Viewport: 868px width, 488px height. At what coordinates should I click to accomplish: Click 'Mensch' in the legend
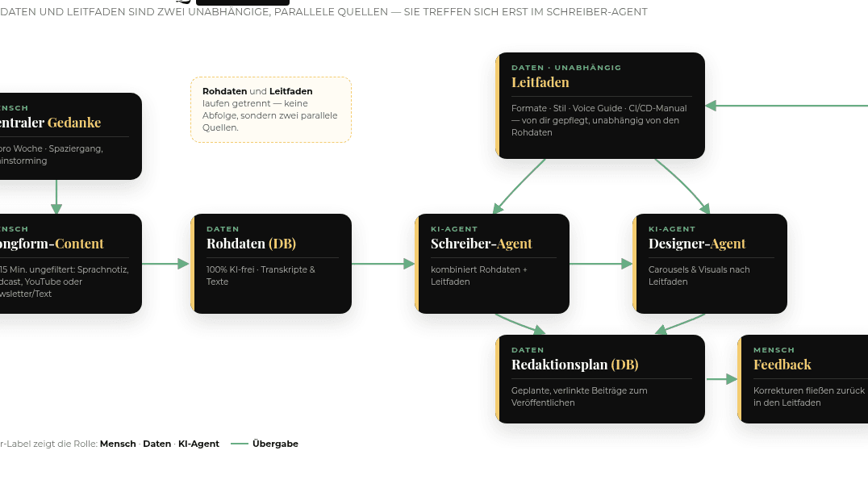(118, 444)
